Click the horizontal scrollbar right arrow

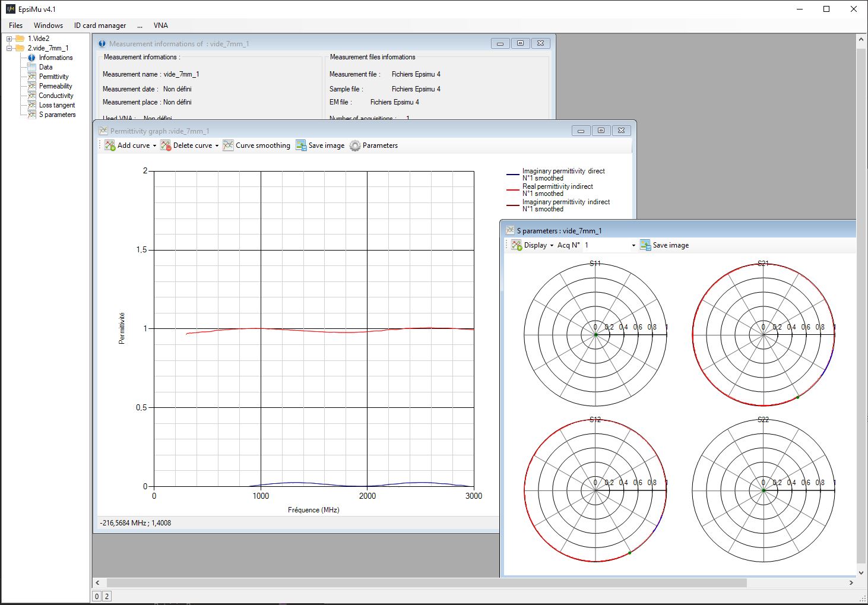(851, 583)
